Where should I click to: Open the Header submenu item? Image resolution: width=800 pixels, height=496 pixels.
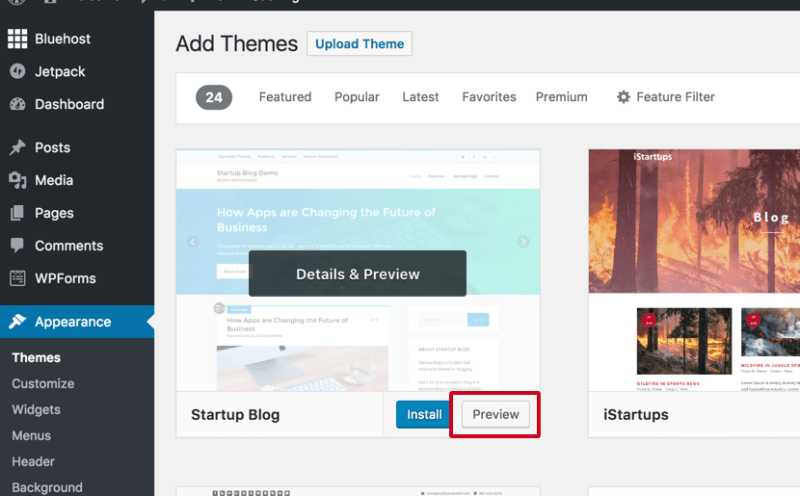(x=33, y=462)
